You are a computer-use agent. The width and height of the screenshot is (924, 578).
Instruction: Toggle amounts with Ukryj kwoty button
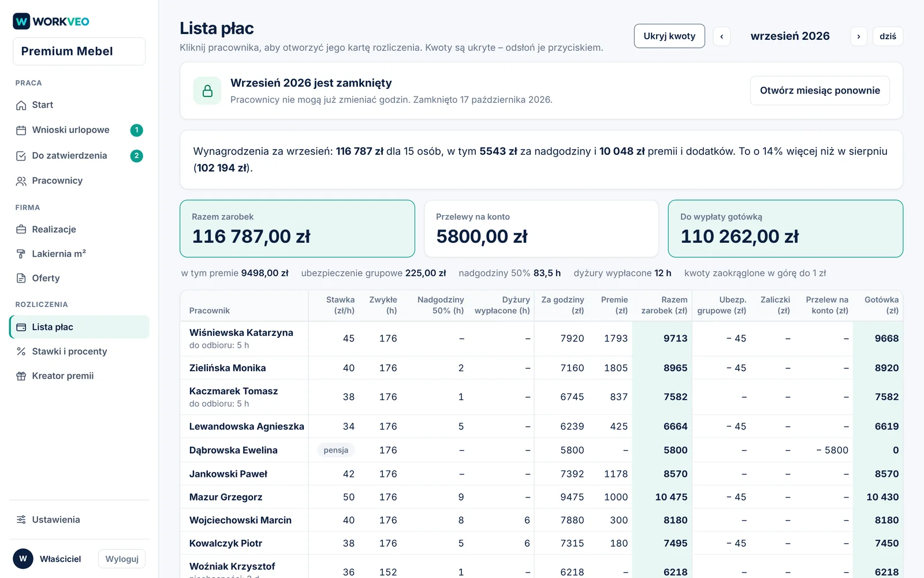(669, 36)
